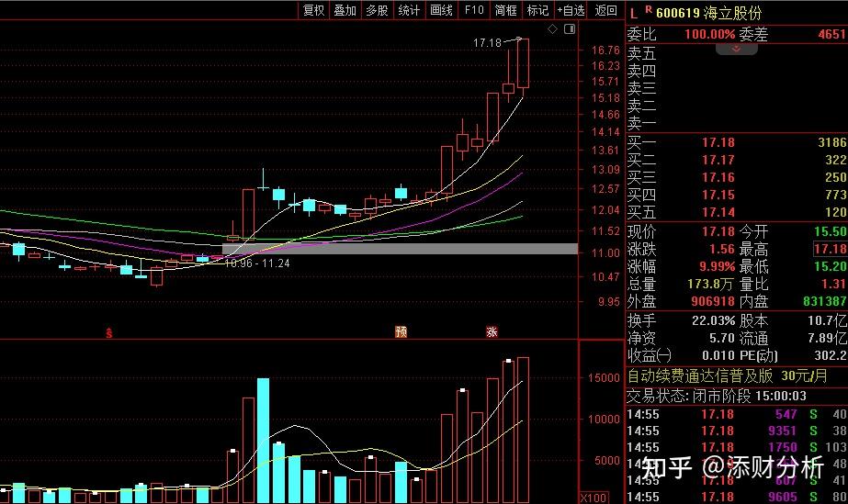Click the diamond icon above chart
848x504 pixels.
[552, 29]
